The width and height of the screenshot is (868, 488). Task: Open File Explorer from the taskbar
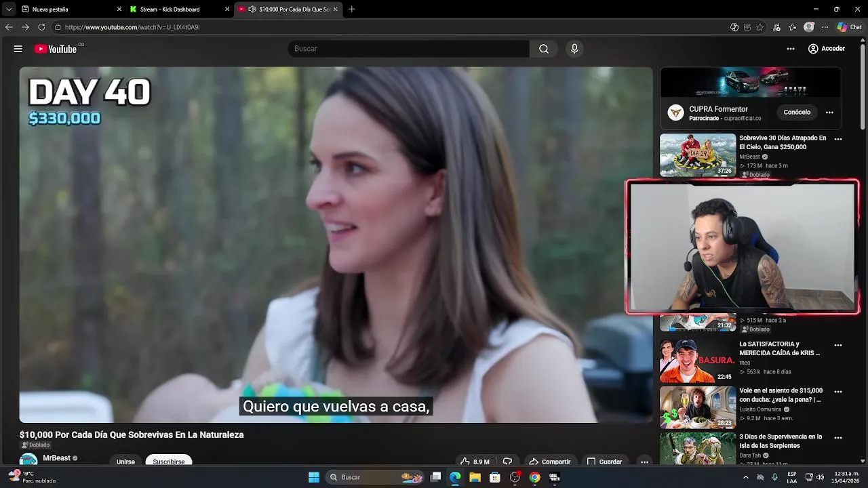pyautogui.click(x=475, y=477)
